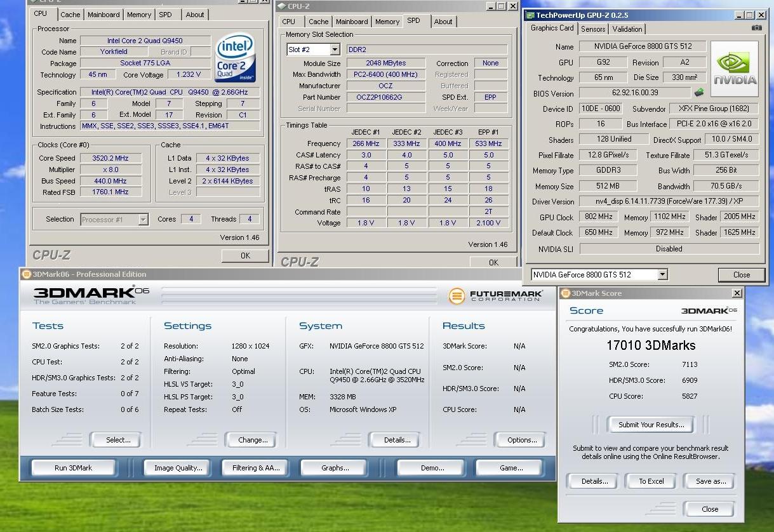Switch to the Sensors tab in GPU-Z

(593, 29)
